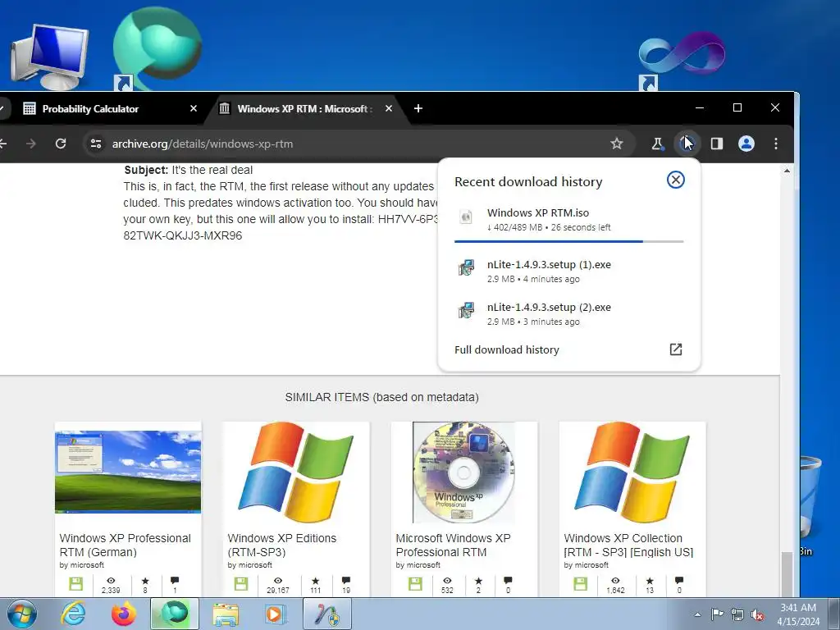
Task: Open Windows XP Collection thumbnail
Action: 632,472
